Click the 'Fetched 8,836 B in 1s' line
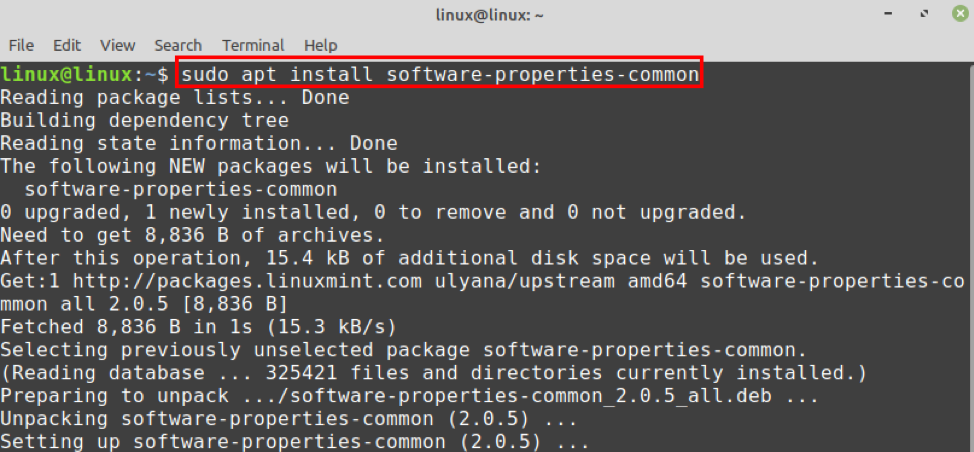The width and height of the screenshot is (974, 452). tap(199, 327)
